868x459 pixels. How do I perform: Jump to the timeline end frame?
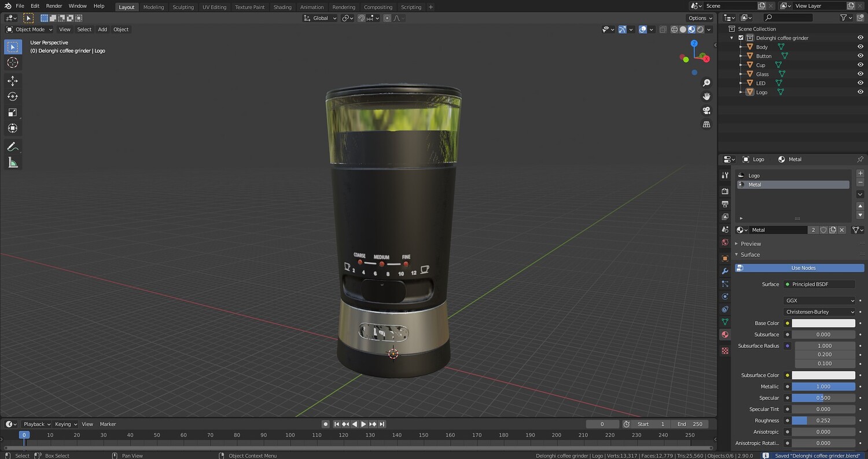[x=382, y=424]
